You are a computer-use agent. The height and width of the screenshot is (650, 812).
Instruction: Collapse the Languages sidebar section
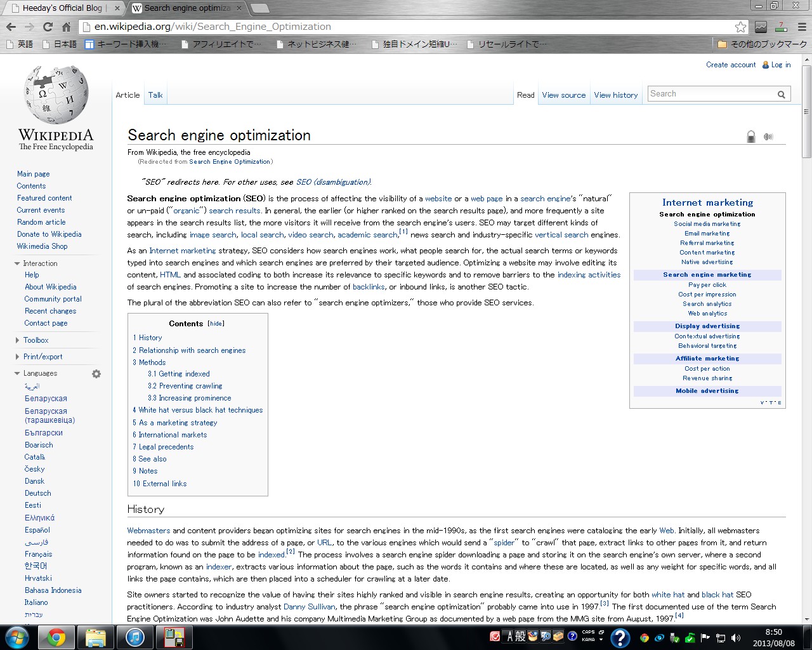click(17, 373)
